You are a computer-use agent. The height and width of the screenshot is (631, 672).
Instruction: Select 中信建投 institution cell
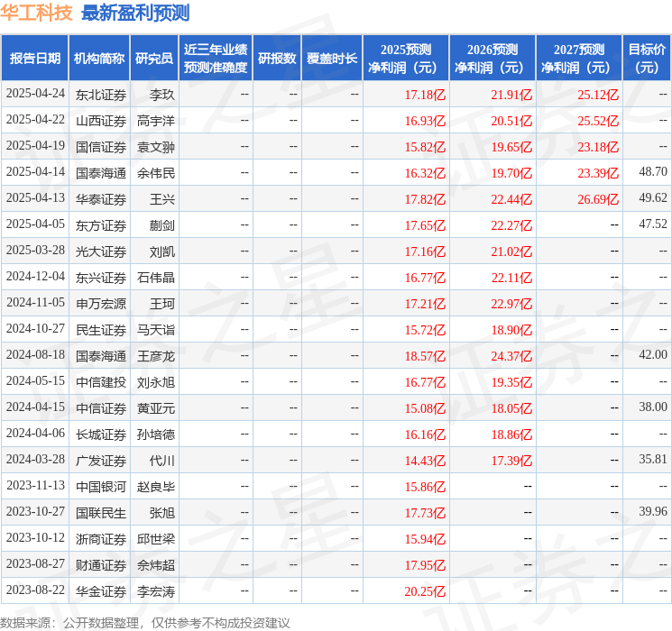tap(101, 382)
